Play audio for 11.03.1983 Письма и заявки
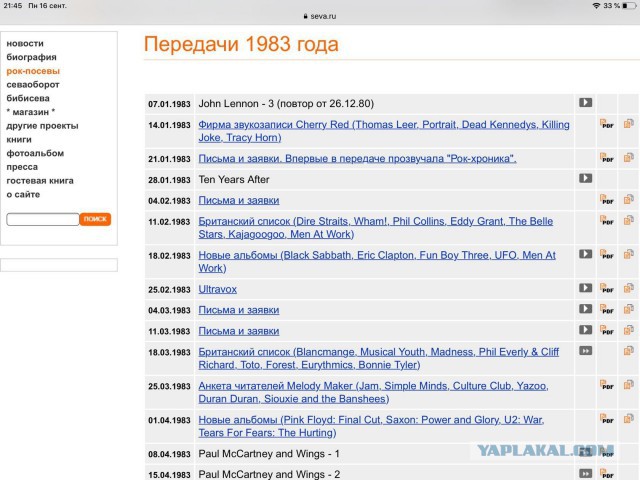The height and width of the screenshot is (480, 640). (x=585, y=329)
